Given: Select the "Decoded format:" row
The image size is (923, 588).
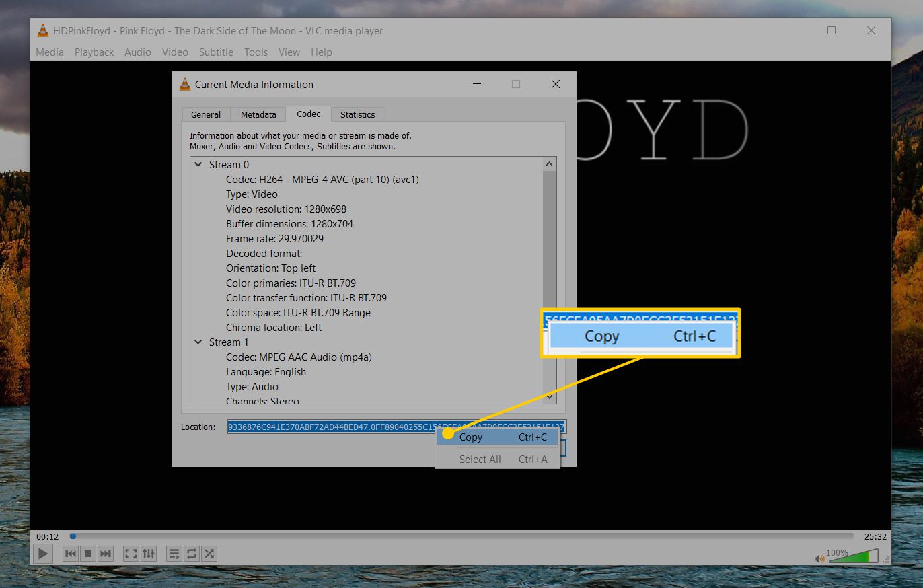Looking at the screenshot, I should (264, 253).
